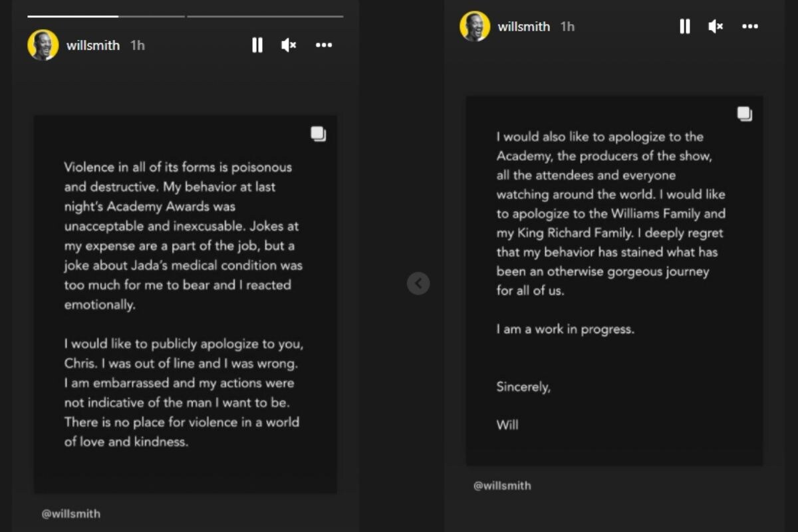Open willsmith username link on left story
This screenshot has height=532, width=798.
93,45
